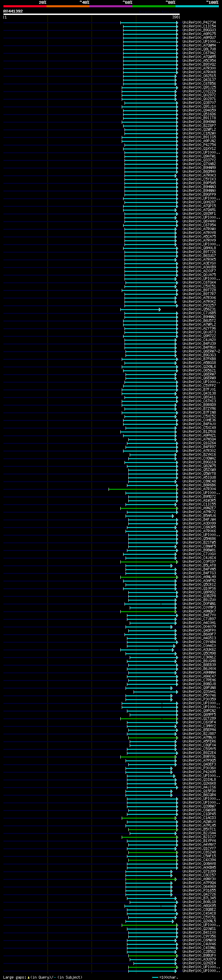Select the UniRef100_B1ZMX6 label
The height and width of the screenshot is (980, 222).
tap(199, 432)
